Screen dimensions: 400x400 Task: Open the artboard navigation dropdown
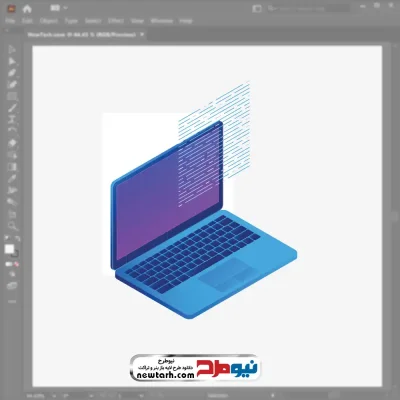(142, 396)
